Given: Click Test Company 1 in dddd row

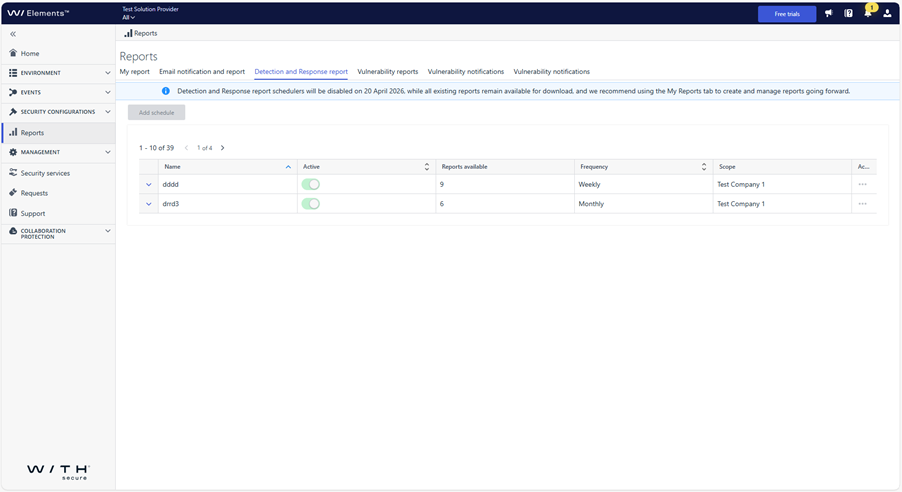Looking at the screenshot, I should pos(741,185).
